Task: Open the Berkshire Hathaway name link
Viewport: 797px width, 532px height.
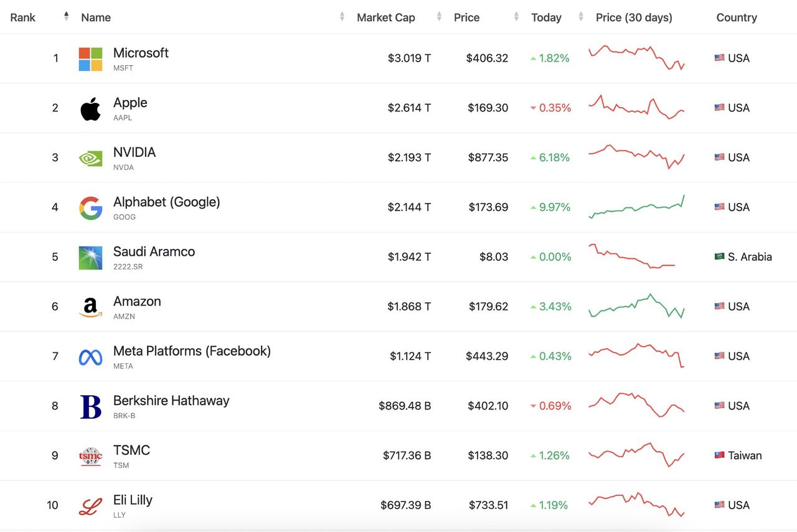Action: click(171, 401)
